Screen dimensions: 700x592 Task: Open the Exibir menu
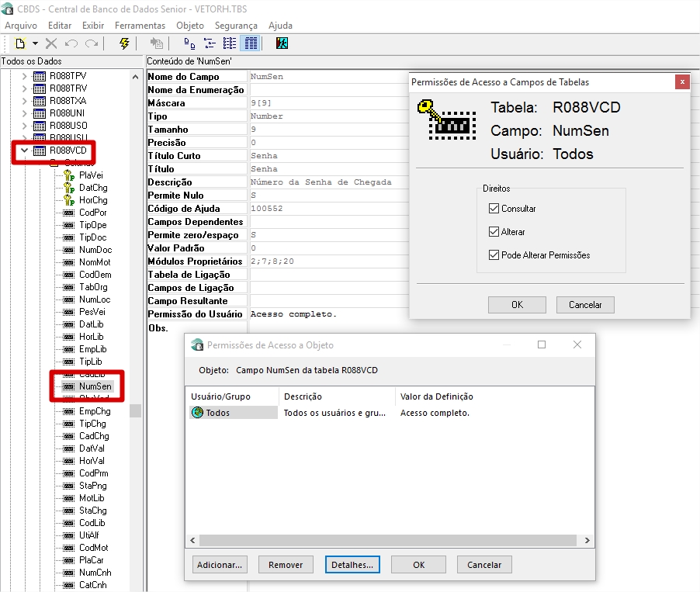click(x=93, y=26)
